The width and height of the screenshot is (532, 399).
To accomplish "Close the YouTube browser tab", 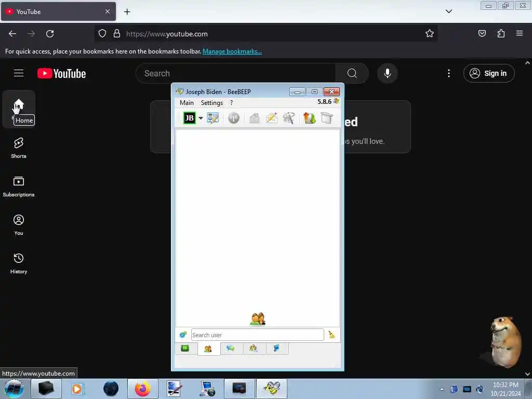I will pos(108,11).
